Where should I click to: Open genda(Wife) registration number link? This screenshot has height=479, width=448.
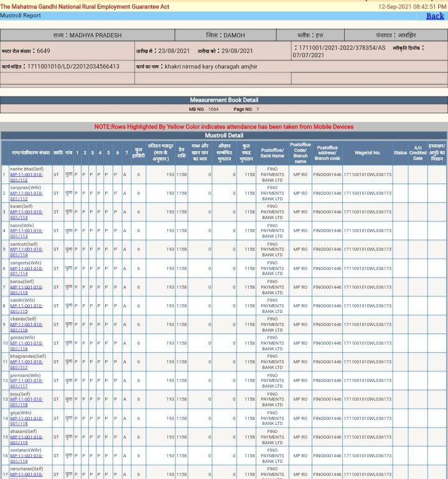click(26, 346)
